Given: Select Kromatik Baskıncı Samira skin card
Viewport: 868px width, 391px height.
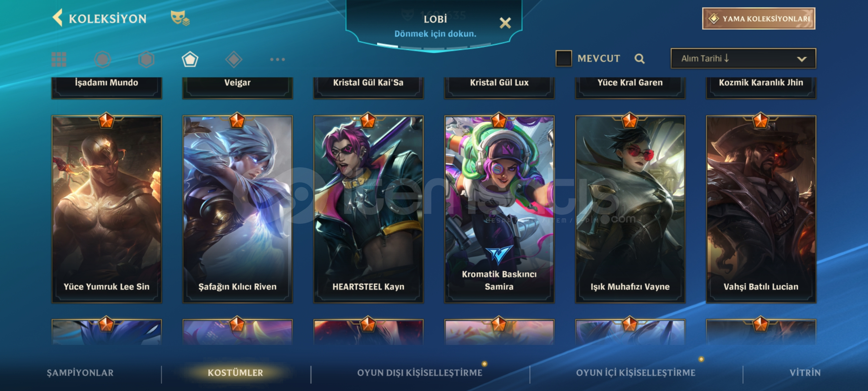Looking at the screenshot, I should point(499,209).
